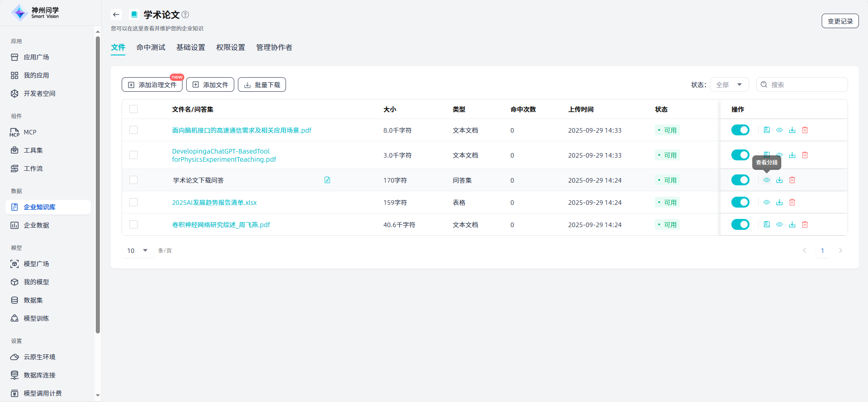Image resolution: width=868 pixels, height=402 pixels.
Task: Delete the 面向脑机接口 pdf file
Action: (805, 130)
